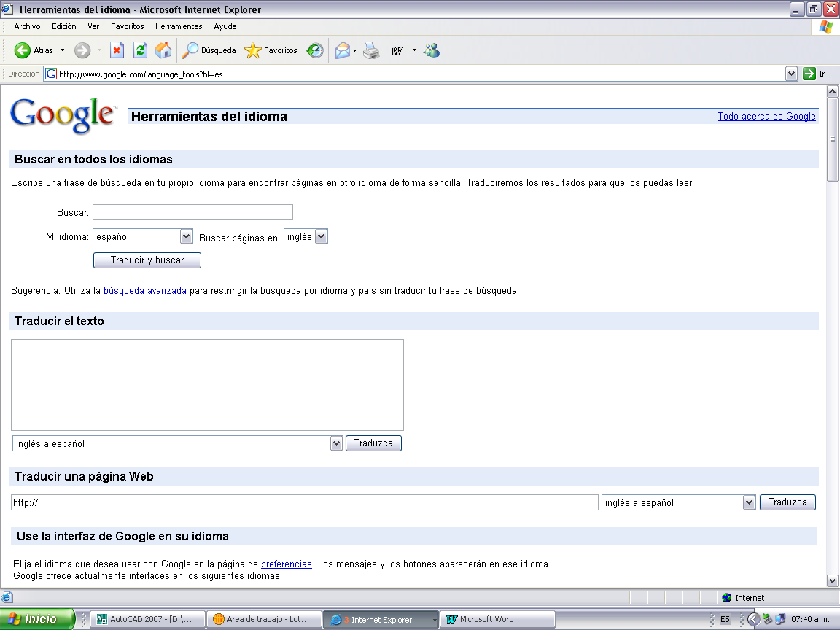Focus the Buscar search input field
Image resolution: width=840 pixels, height=630 pixels.
tap(192, 212)
